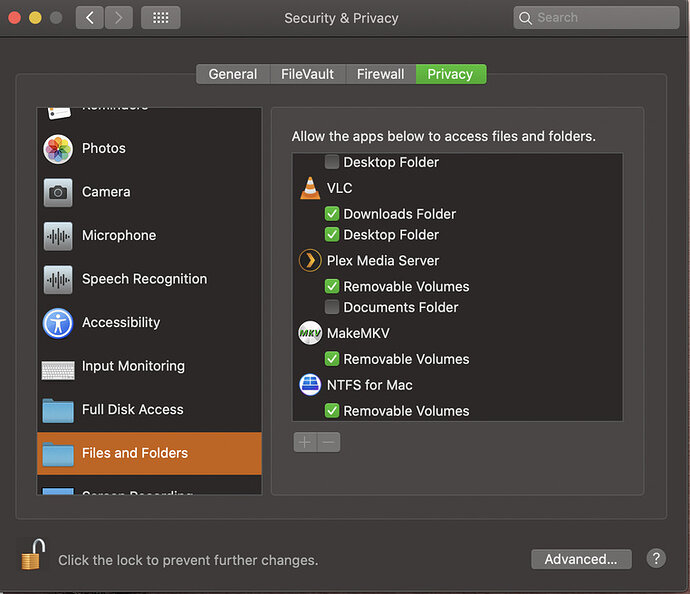Uncheck Plex Media Server Removable Volumes

coord(332,286)
